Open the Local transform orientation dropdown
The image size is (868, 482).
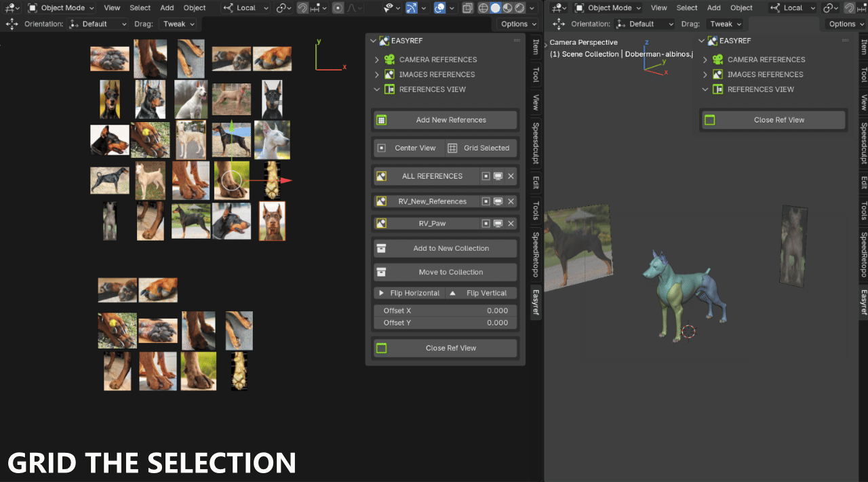click(x=245, y=7)
